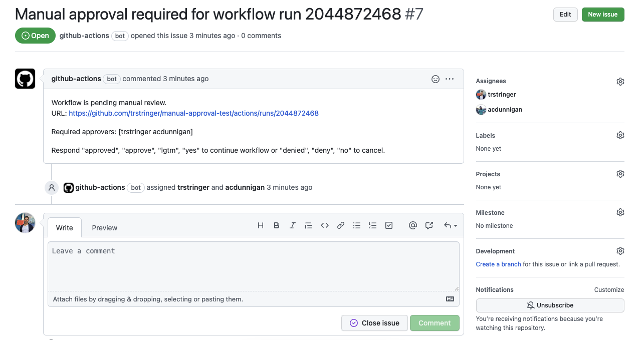Add an emoji reaction to comment
644x340 pixels.
click(x=436, y=79)
